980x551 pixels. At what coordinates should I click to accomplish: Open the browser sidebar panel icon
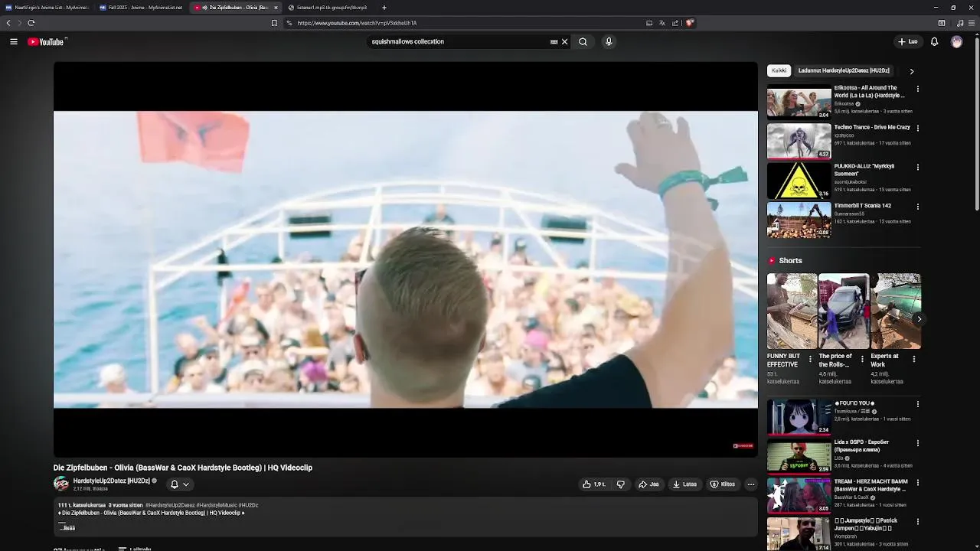[942, 23]
